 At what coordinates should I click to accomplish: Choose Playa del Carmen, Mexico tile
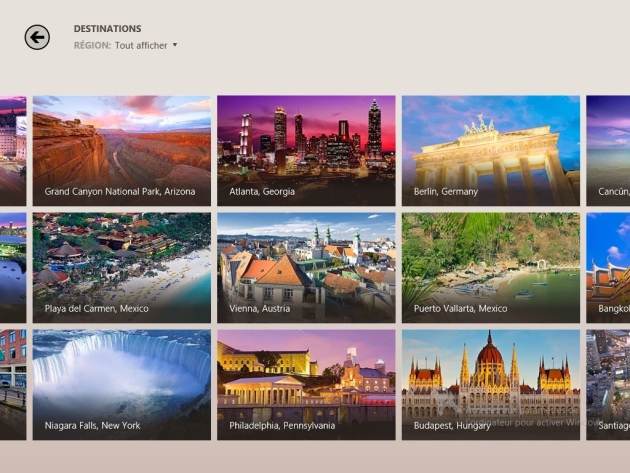[x=122, y=268]
